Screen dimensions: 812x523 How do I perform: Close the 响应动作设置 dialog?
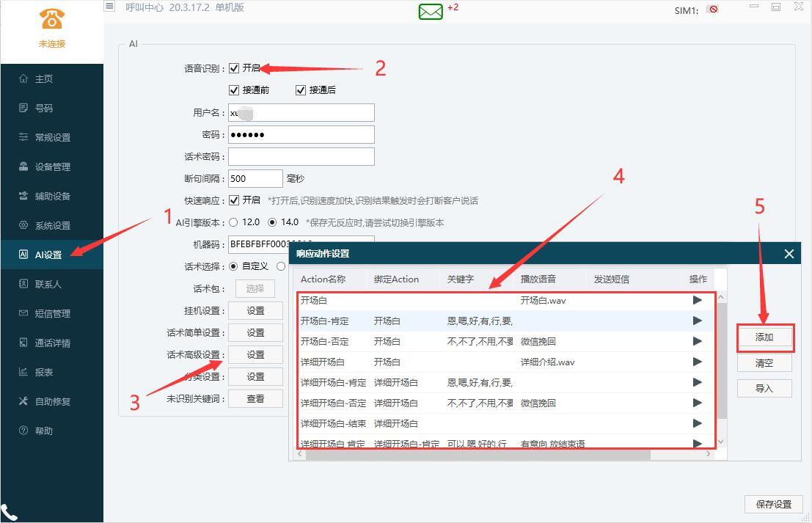click(x=789, y=254)
